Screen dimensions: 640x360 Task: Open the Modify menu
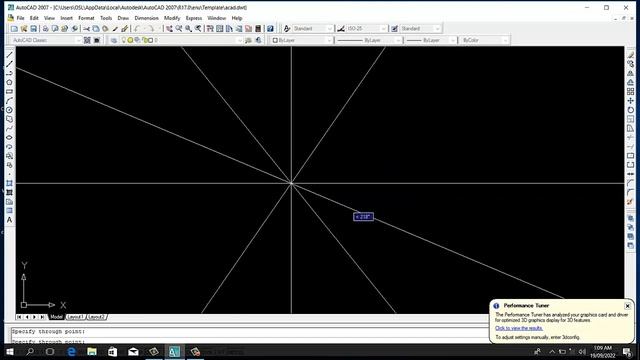tap(172, 18)
